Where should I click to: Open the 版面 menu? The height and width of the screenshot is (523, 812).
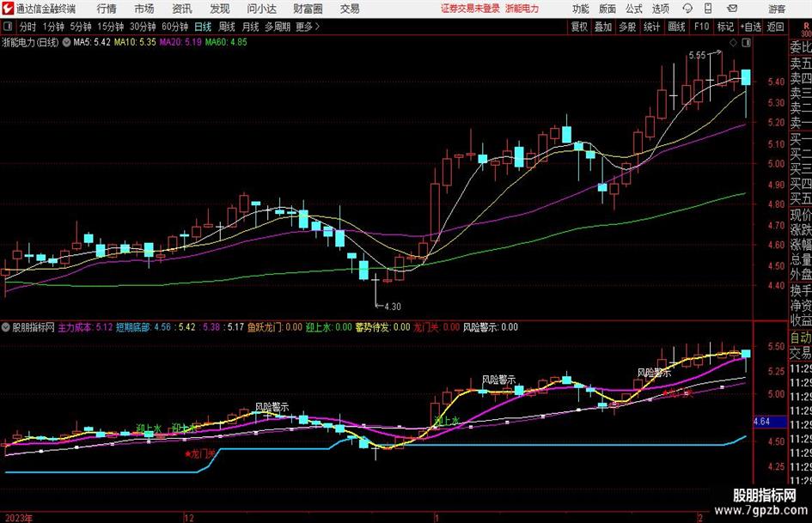(x=607, y=9)
